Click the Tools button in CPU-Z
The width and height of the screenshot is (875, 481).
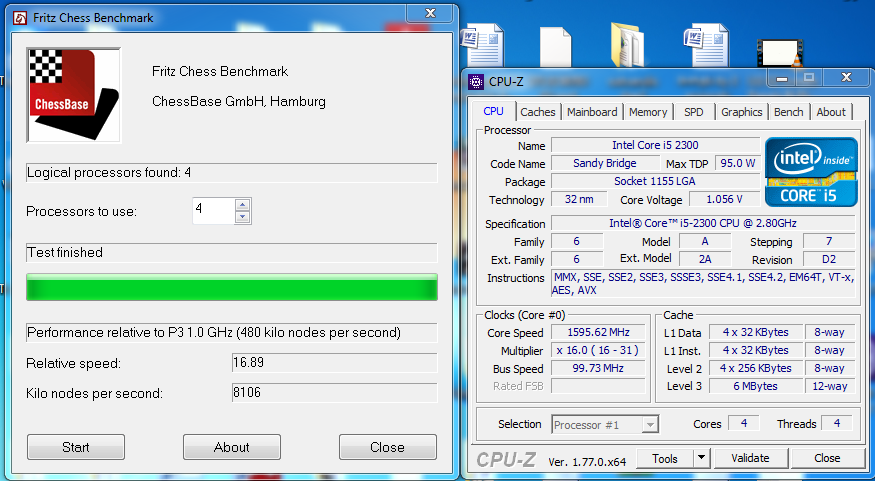pyautogui.click(x=665, y=459)
